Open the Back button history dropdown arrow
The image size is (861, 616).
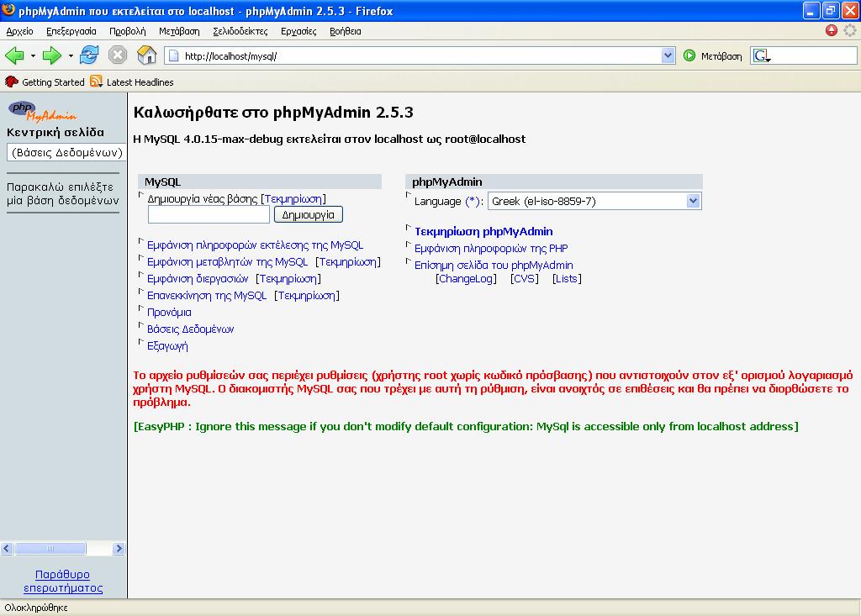(x=33, y=56)
